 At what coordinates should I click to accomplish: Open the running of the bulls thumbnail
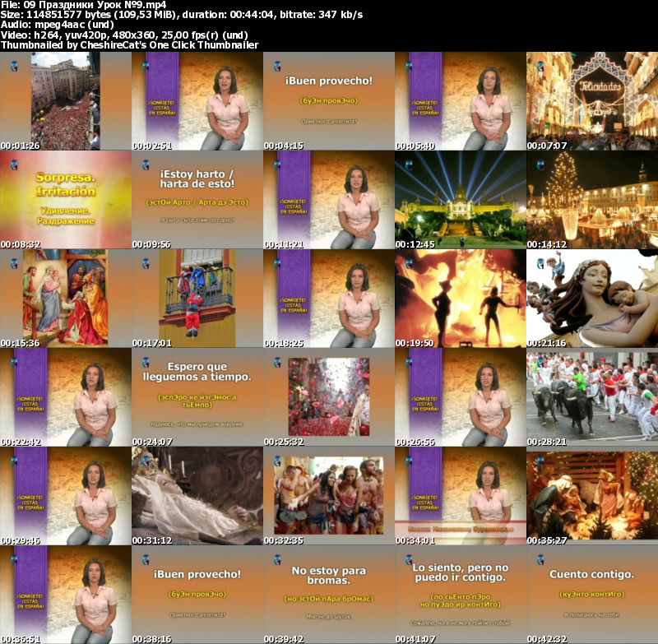tap(591, 397)
